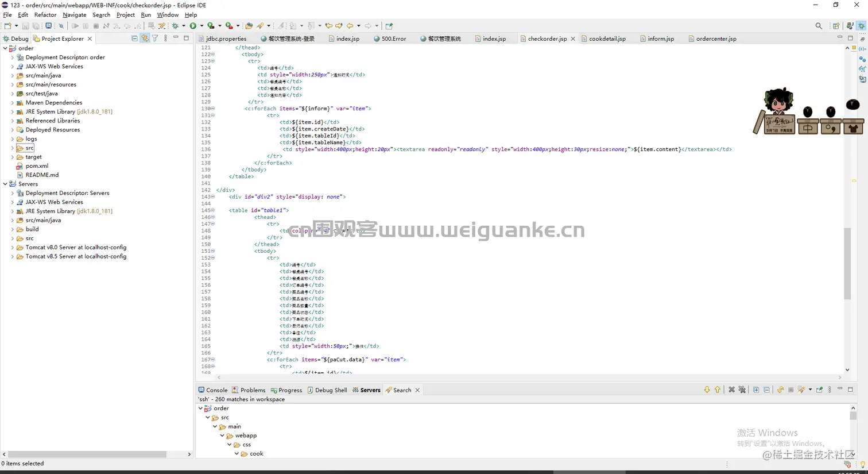Viewport: 868px width, 474px height.
Task: Collapse the Servers project node
Action: pyautogui.click(x=5, y=184)
